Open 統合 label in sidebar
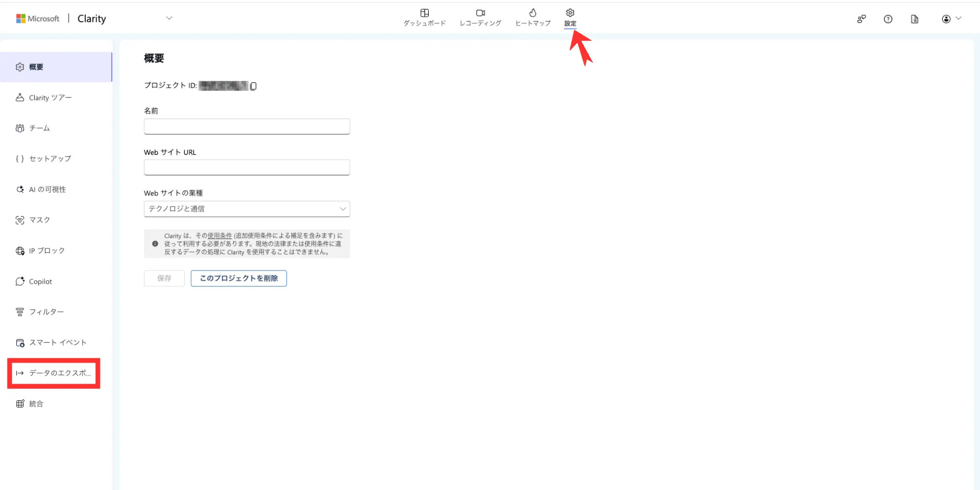 coord(36,404)
